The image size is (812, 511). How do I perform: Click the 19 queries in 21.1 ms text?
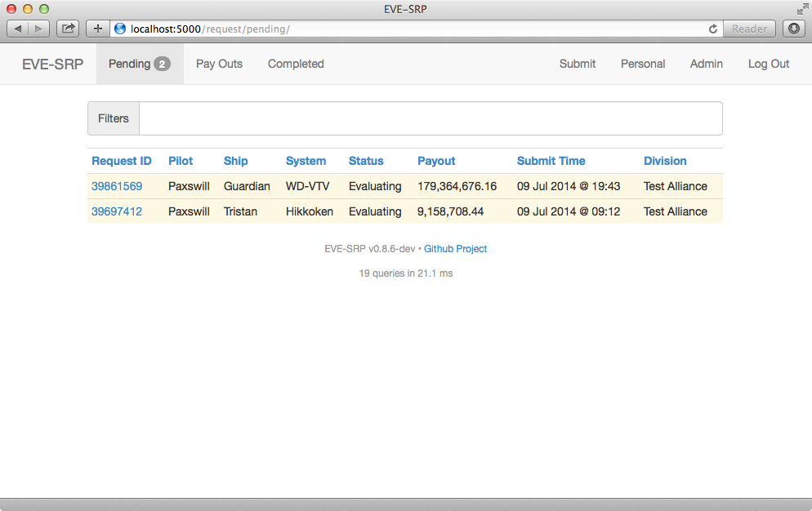tap(406, 273)
